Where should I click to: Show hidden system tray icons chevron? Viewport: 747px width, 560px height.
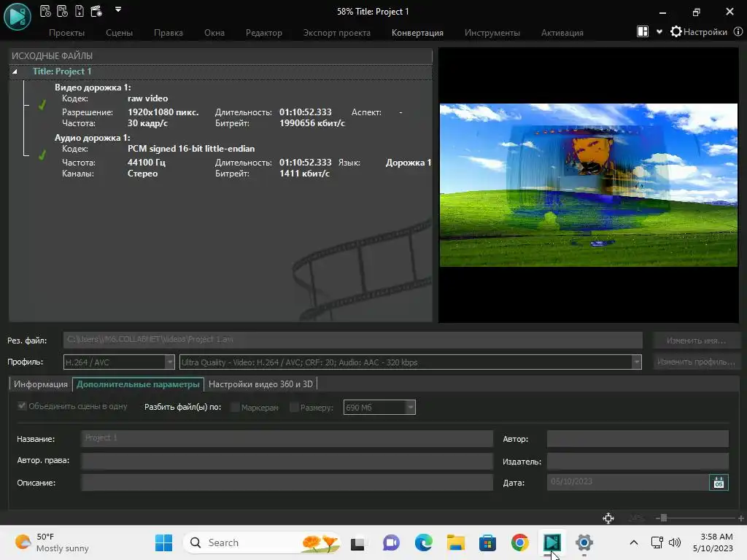pos(634,542)
